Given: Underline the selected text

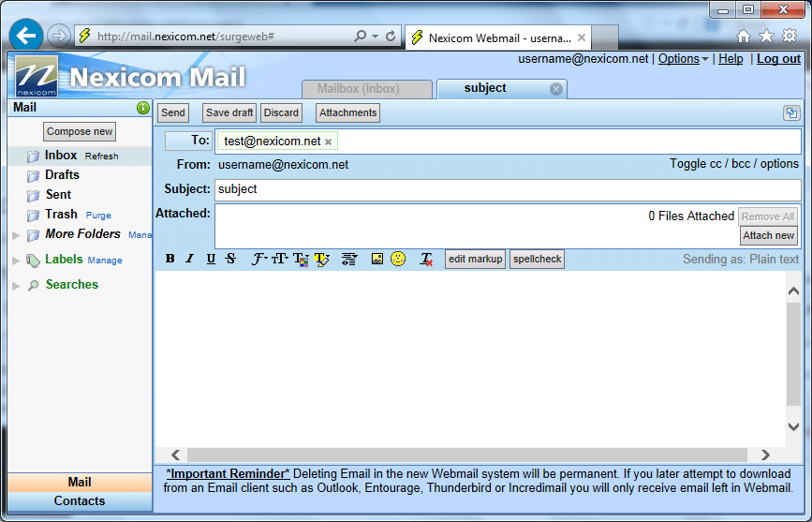Looking at the screenshot, I should coord(211,259).
